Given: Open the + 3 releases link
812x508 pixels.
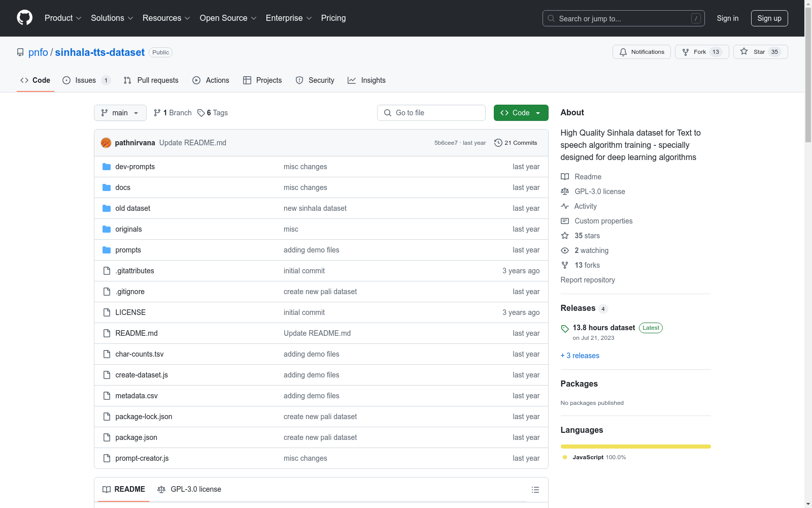Looking at the screenshot, I should 580,356.
